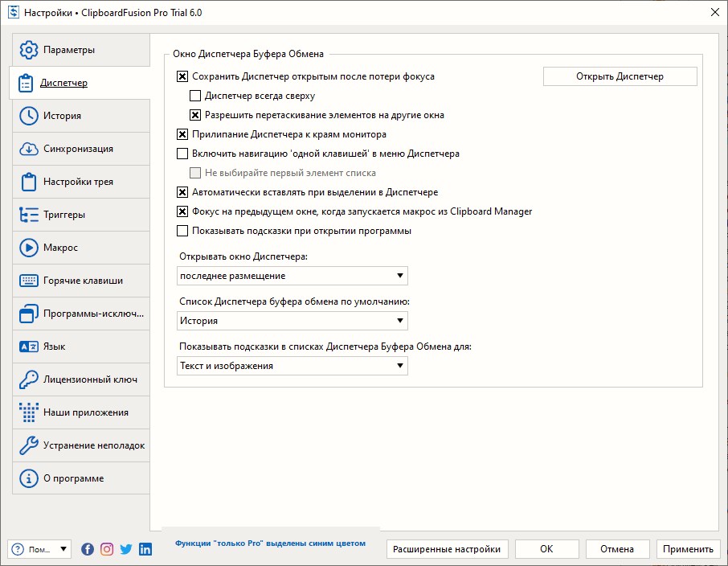Open the Facebook page icon
The height and width of the screenshot is (566, 728).
click(88, 549)
